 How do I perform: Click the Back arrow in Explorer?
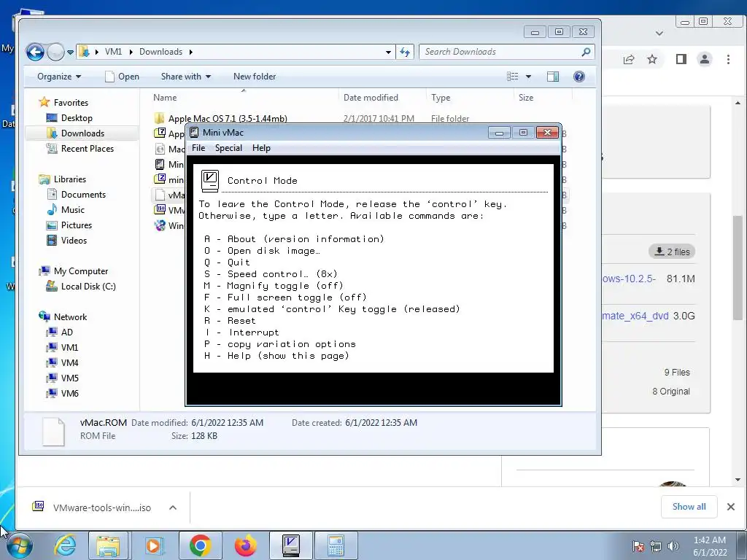35,52
